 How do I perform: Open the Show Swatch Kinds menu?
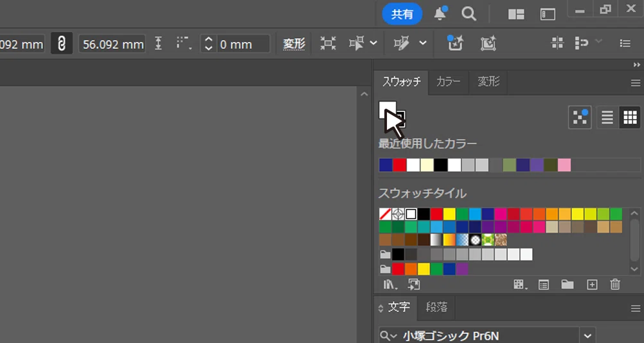(x=520, y=284)
